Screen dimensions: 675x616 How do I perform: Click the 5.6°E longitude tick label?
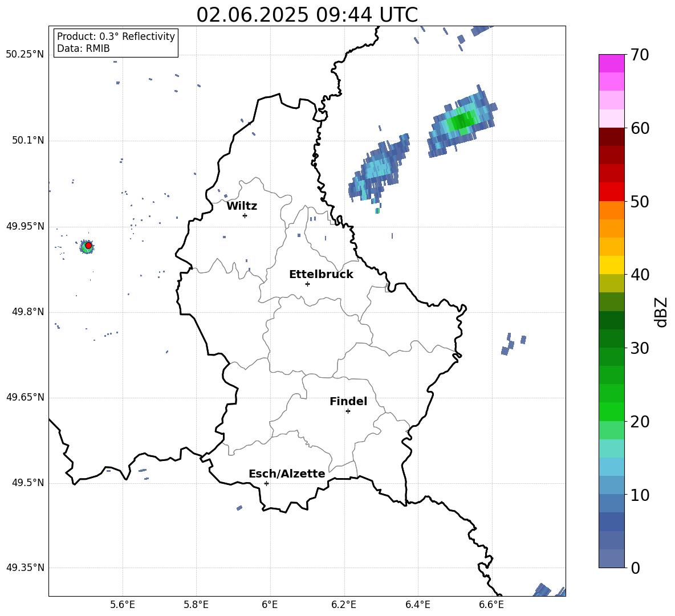pos(123,605)
